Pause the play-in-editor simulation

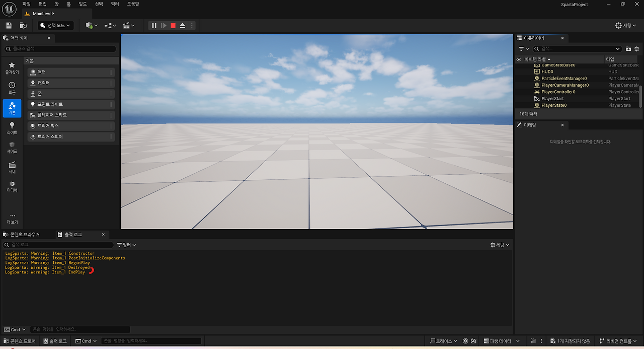tap(154, 25)
